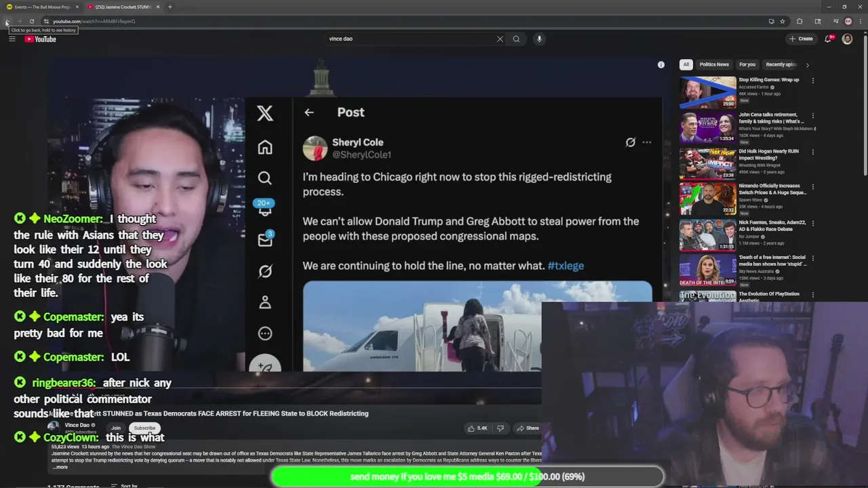
Task: Open the YouTube account avatar menu
Action: click(x=847, y=39)
